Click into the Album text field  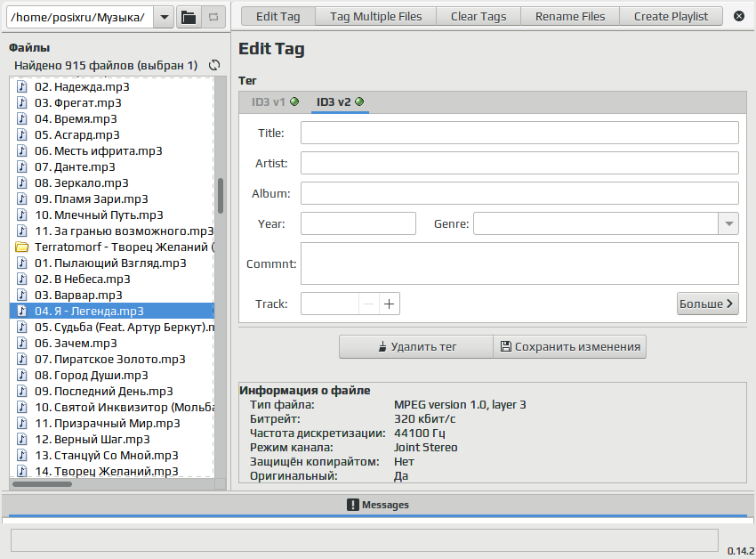(x=519, y=193)
